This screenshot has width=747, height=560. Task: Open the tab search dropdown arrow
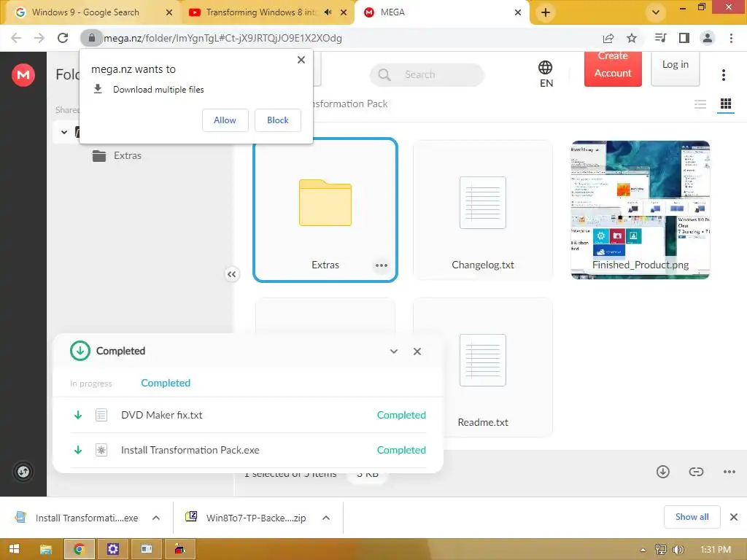point(656,12)
